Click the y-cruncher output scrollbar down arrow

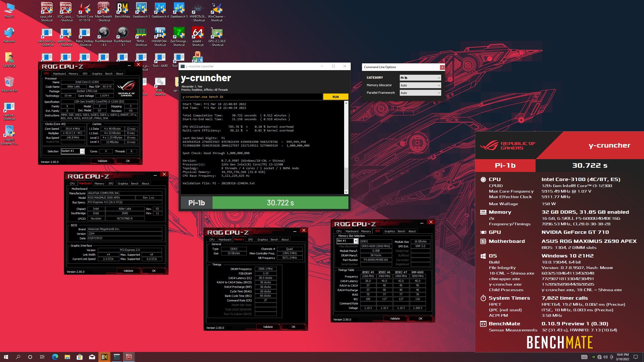click(346, 192)
